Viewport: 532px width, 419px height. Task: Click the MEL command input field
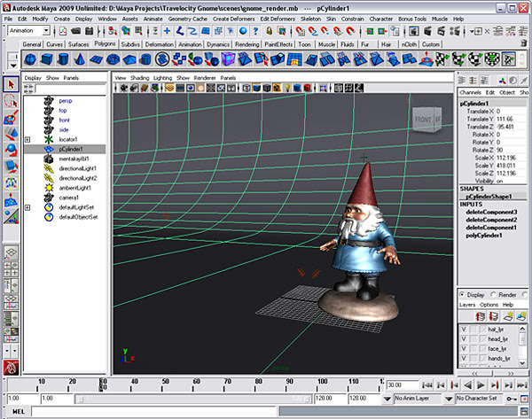[154, 412]
